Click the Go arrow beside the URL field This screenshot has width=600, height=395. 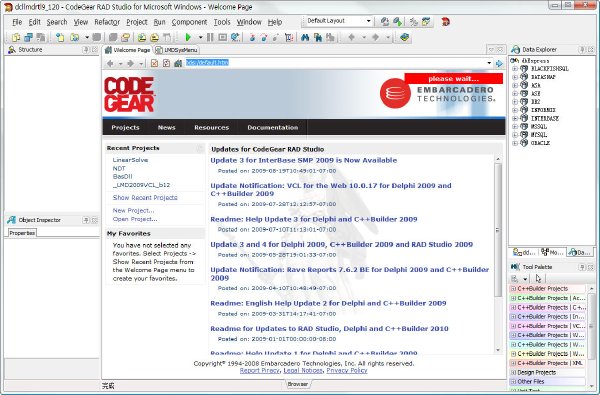coord(499,63)
